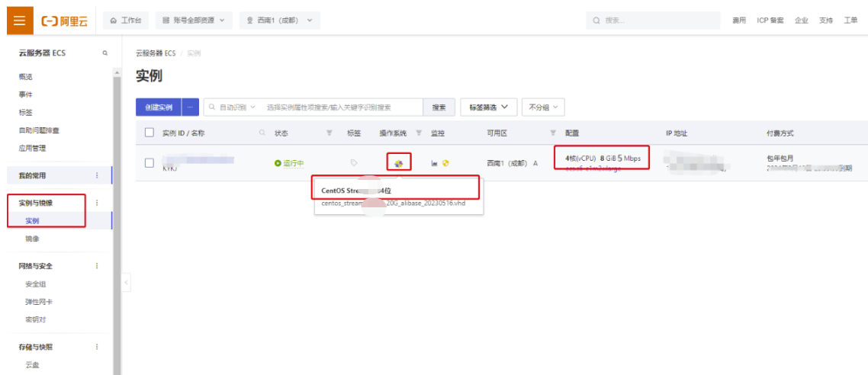Click the search icon beside 云服务器 ECS
Viewport: 868px width, 375px height.
tap(105, 53)
